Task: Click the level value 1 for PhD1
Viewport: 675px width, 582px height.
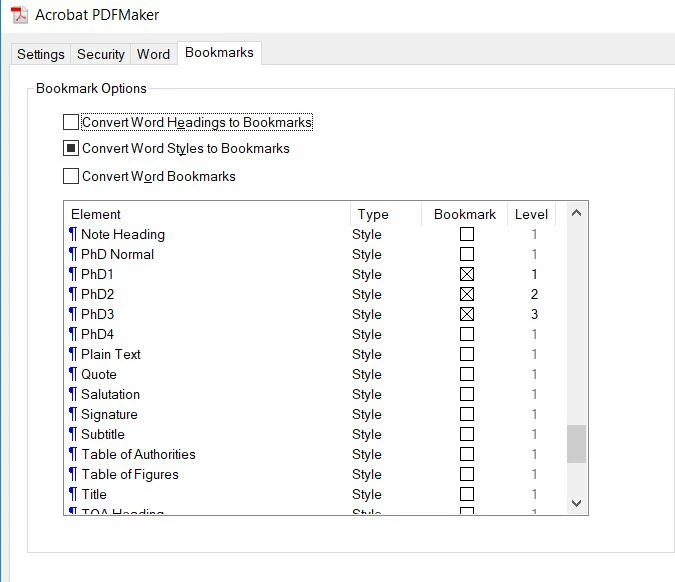Action: (x=534, y=274)
